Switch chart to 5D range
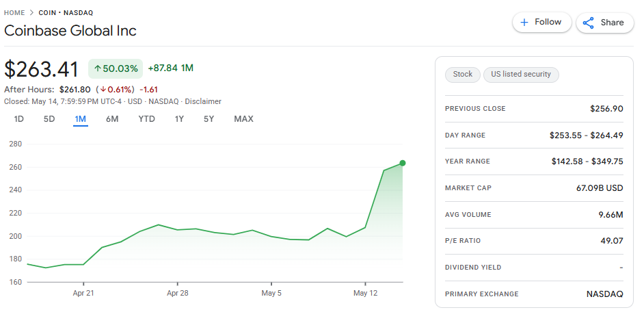644x310 pixels. tap(49, 119)
